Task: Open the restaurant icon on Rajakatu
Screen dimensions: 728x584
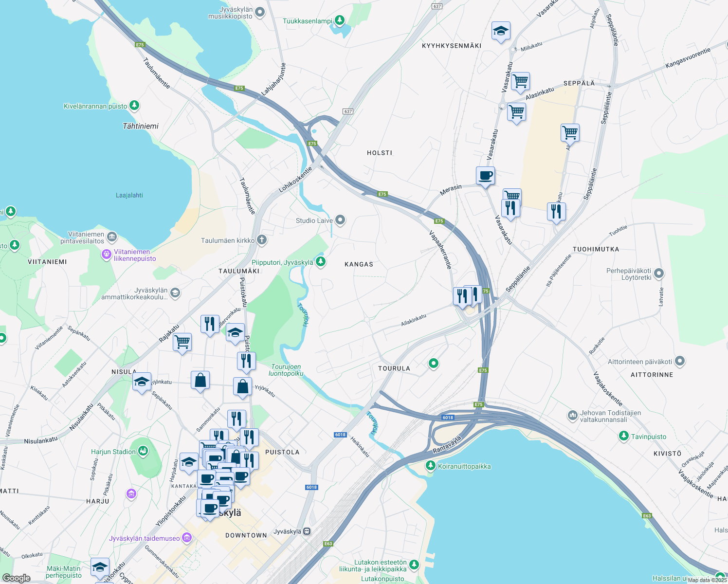Action: (210, 323)
